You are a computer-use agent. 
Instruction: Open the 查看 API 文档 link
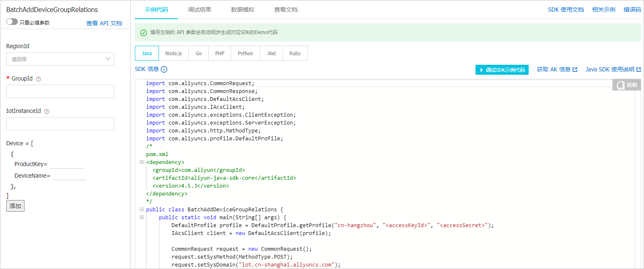tap(104, 23)
